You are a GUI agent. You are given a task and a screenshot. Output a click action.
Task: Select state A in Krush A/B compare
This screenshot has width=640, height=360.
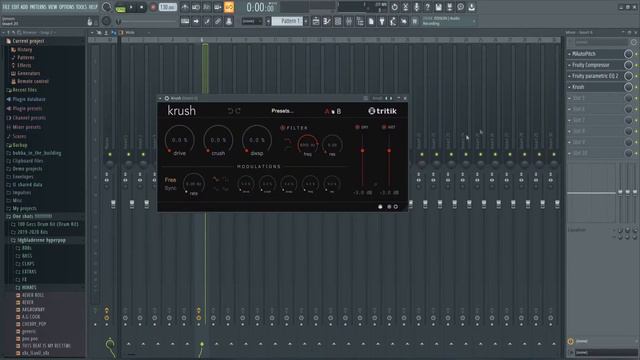click(x=327, y=111)
